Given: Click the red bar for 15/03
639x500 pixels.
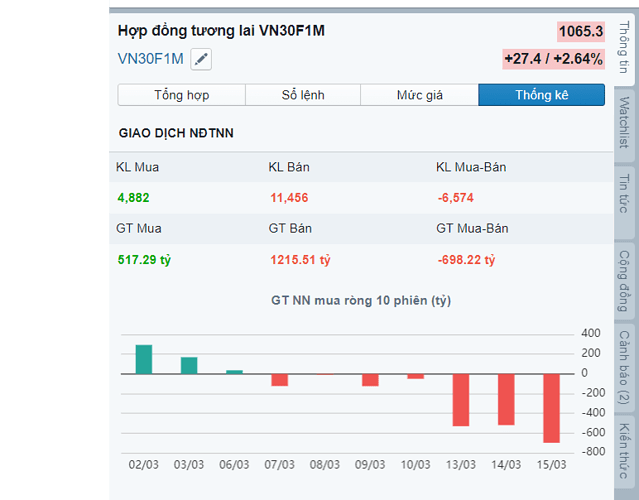Looking at the screenshot, I should point(551,408).
